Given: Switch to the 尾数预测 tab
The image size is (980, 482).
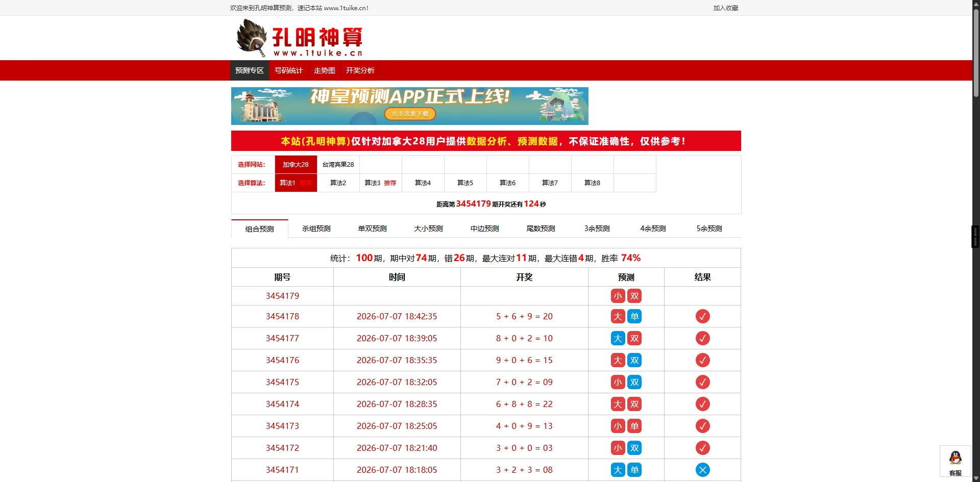Looking at the screenshot, I should [x=541, y=229].
